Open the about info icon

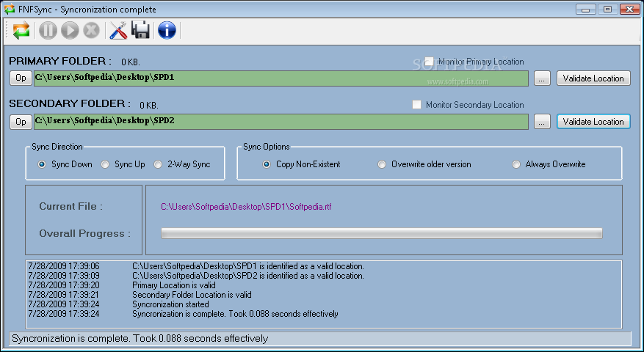[167, 30]
